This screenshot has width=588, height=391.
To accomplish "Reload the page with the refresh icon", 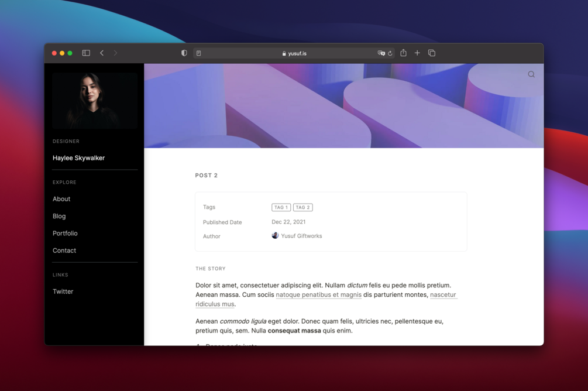I will 390,53.
